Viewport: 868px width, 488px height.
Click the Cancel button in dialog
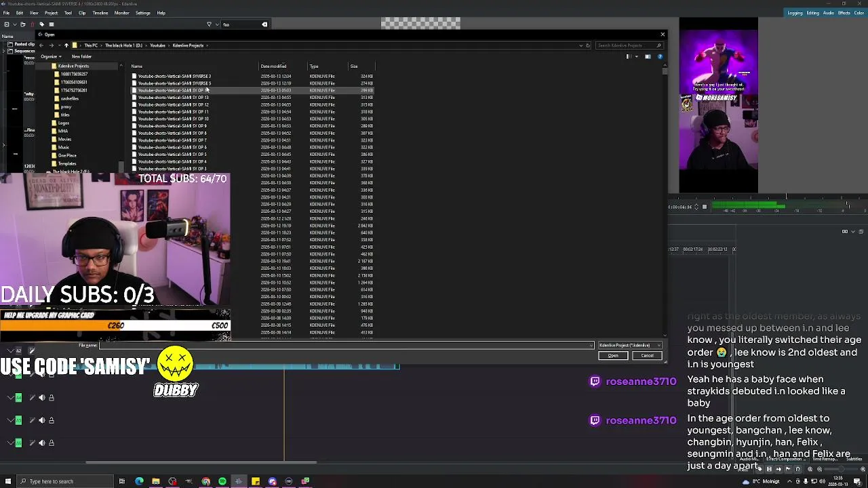[648, 356]
